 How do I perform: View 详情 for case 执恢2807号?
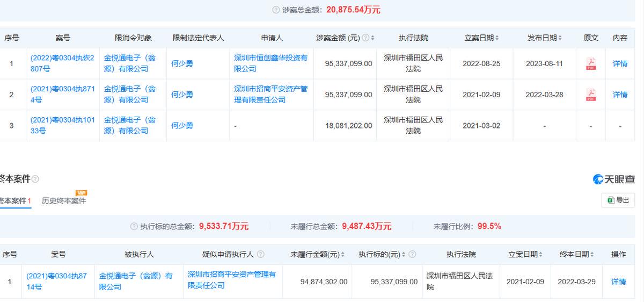click(x=620, y=63)
